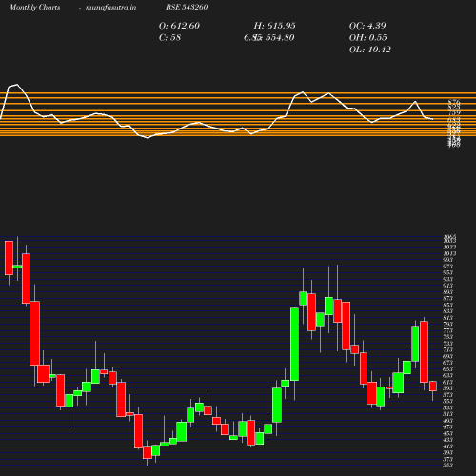476x476 pixels.
Task: Click the 1013 price axis label
Action: coord(449,253)
